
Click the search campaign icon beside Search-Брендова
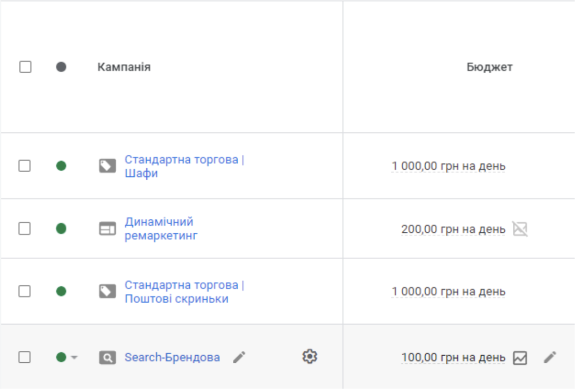tap(107, 357)
